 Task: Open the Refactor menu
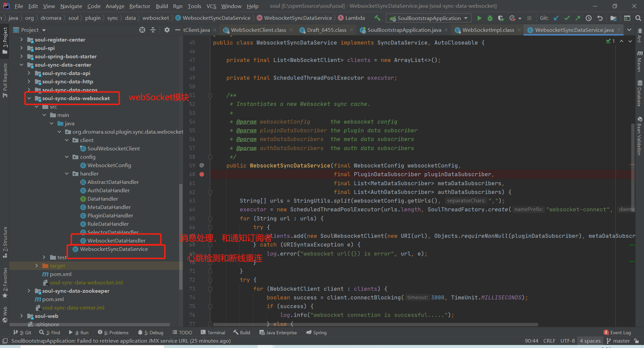(140, 6)
